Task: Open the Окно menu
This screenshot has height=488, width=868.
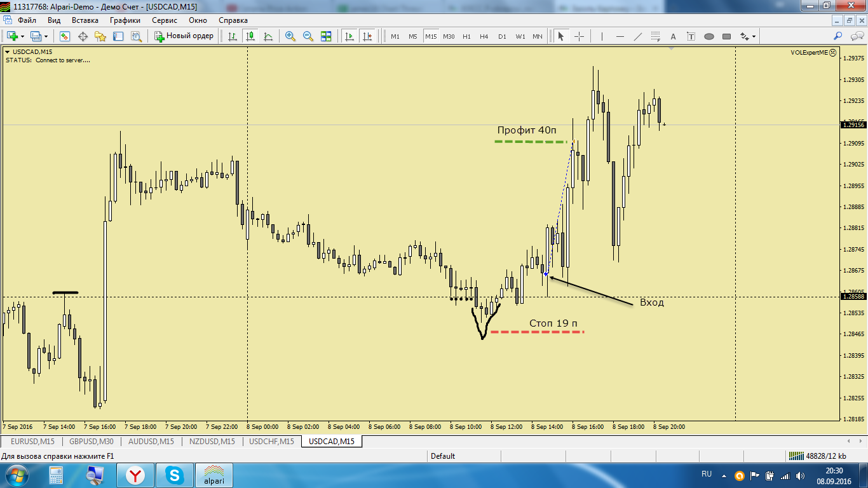Action: (x=198, y=20)
